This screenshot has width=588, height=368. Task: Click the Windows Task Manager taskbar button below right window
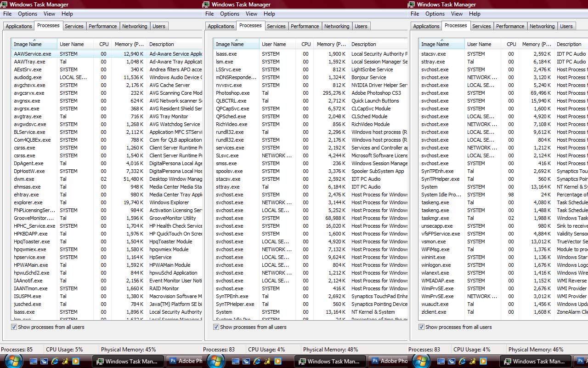point(536,362)
